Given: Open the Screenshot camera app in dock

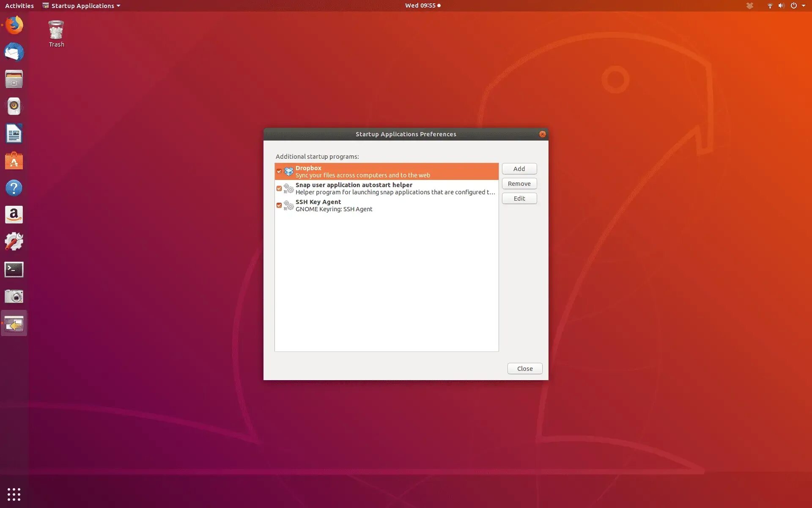Looking at the screenshot, I should (x=14, y=296).
